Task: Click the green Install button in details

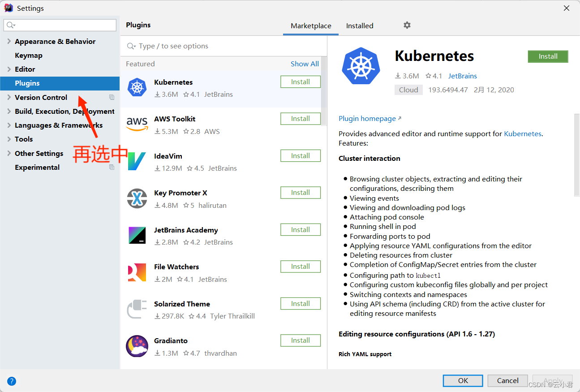Action: tap(548, 56)
